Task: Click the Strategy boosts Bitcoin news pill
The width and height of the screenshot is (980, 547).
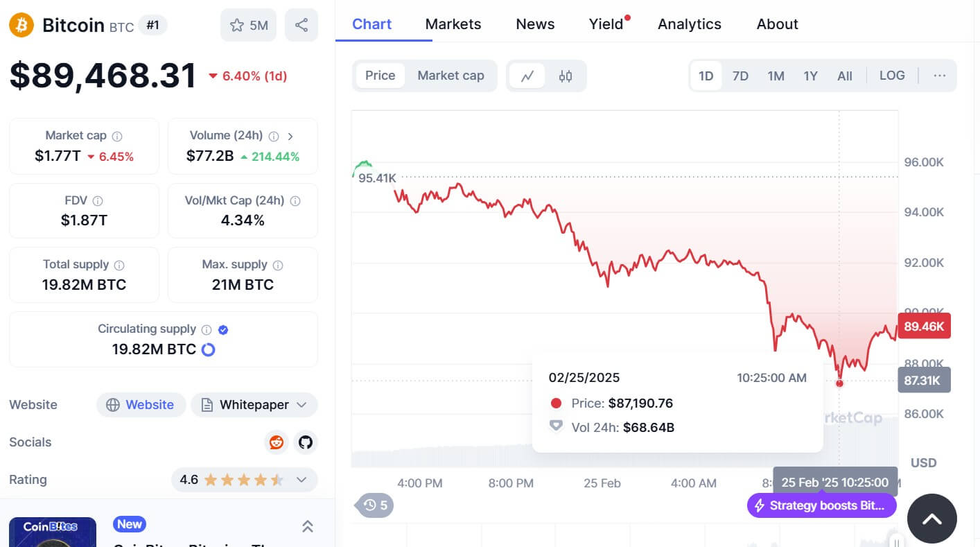Action: tap(821, 505)
